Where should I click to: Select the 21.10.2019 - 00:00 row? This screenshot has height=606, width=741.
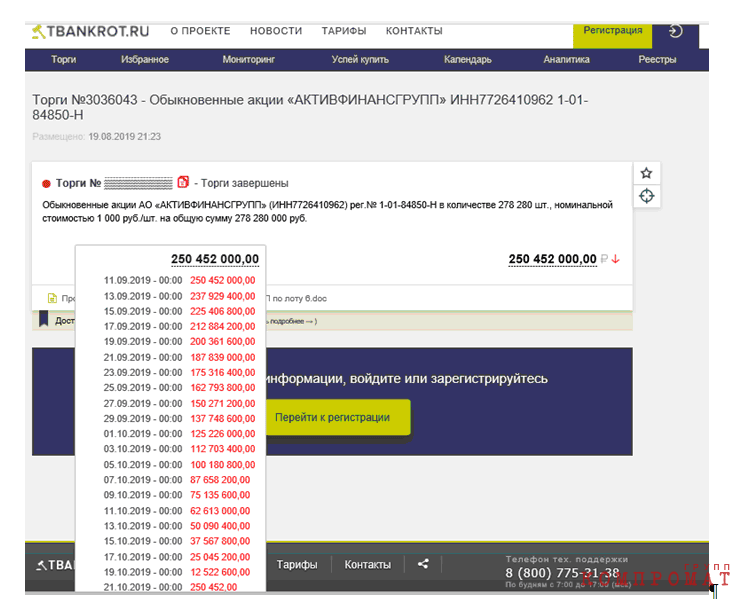click(x=171, y=587)
